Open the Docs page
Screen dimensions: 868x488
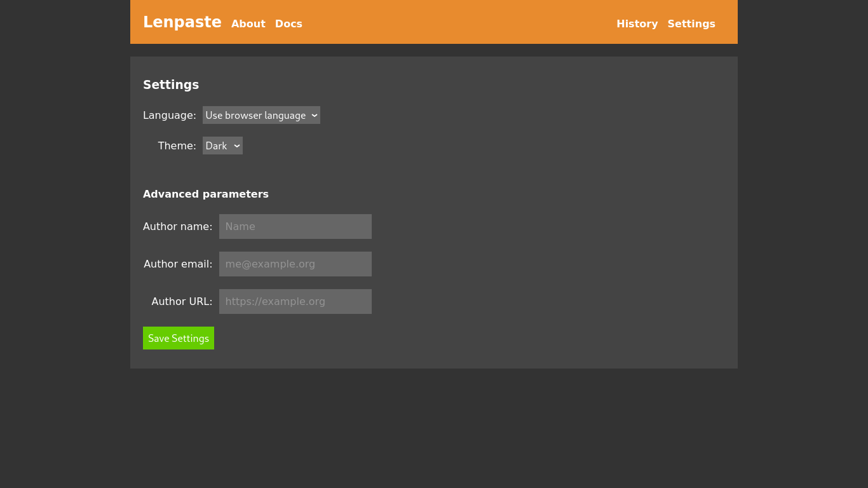point(288,24)
